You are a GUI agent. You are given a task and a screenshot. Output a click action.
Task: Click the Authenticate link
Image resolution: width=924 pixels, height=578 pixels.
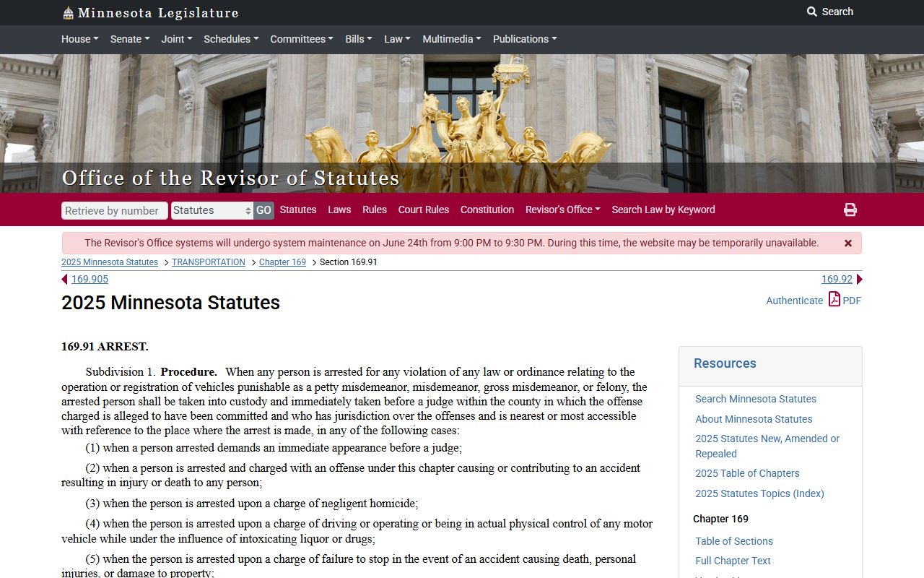tap(794, 301)
